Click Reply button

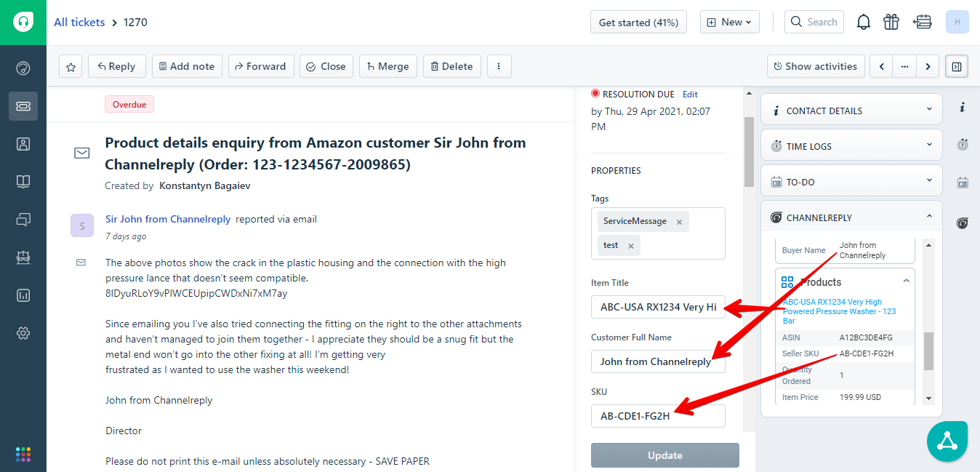(116, 66)
